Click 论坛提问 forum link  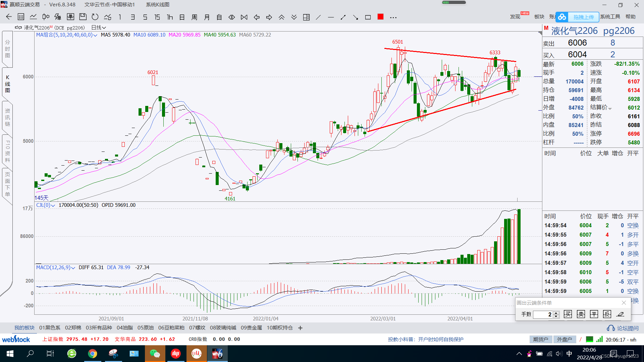(623, 328)
